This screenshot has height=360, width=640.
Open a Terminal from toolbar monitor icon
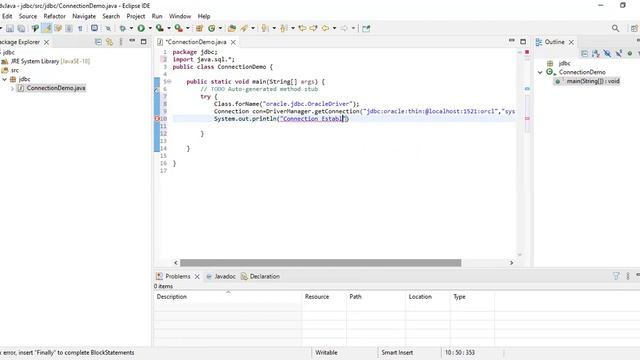click(94, 28)
